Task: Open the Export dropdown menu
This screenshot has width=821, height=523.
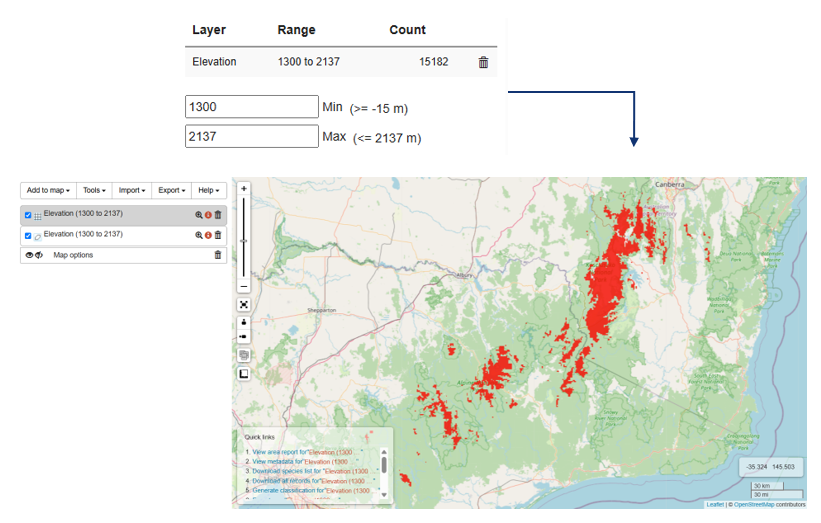Action: point(172,190)
